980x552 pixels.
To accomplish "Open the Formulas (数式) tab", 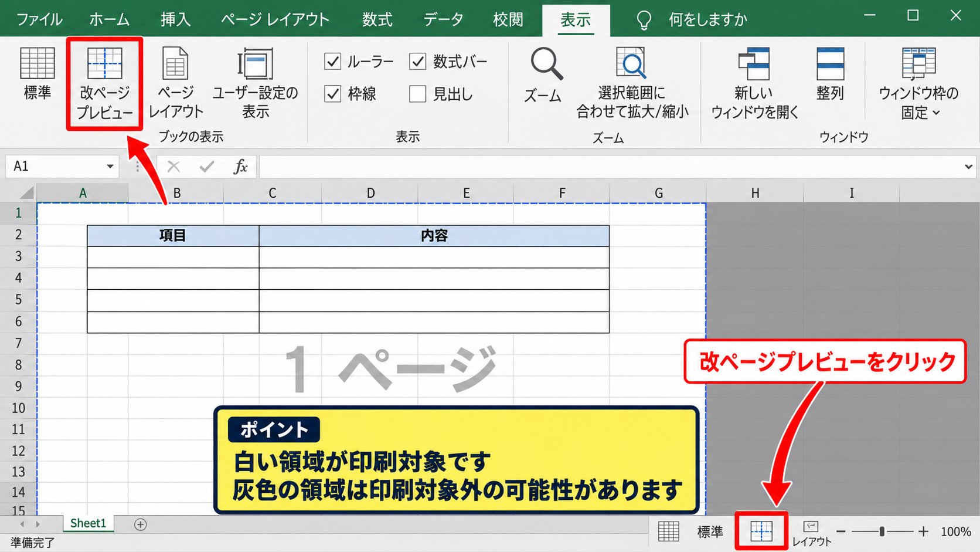I will point(377,20).
